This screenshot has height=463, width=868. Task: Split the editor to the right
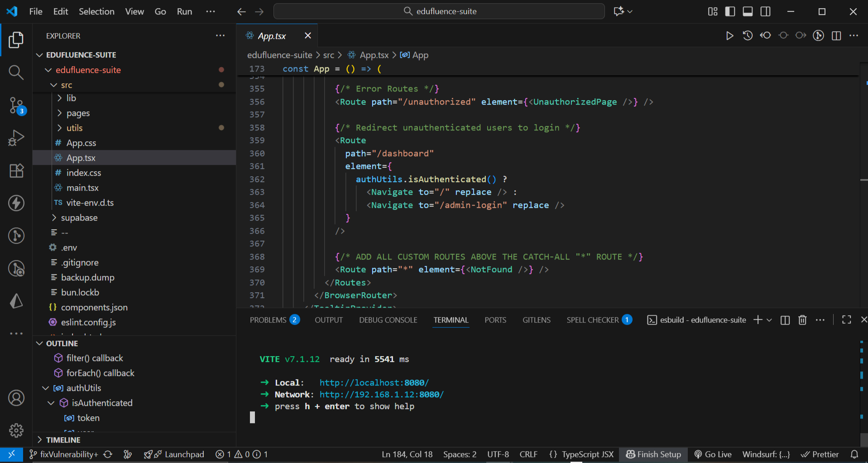[836, 36]
